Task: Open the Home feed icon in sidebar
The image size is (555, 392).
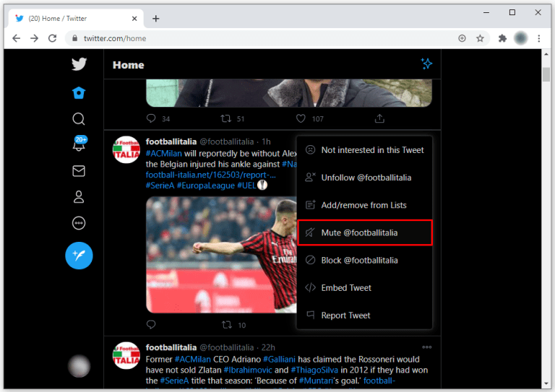Action: [79, 93]
